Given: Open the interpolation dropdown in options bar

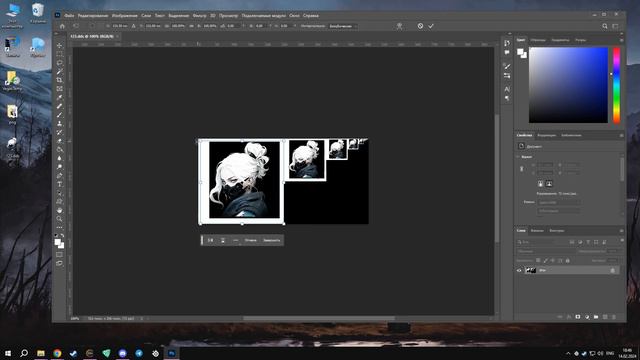Looking at the screenshot, I should tap(343, 26).
